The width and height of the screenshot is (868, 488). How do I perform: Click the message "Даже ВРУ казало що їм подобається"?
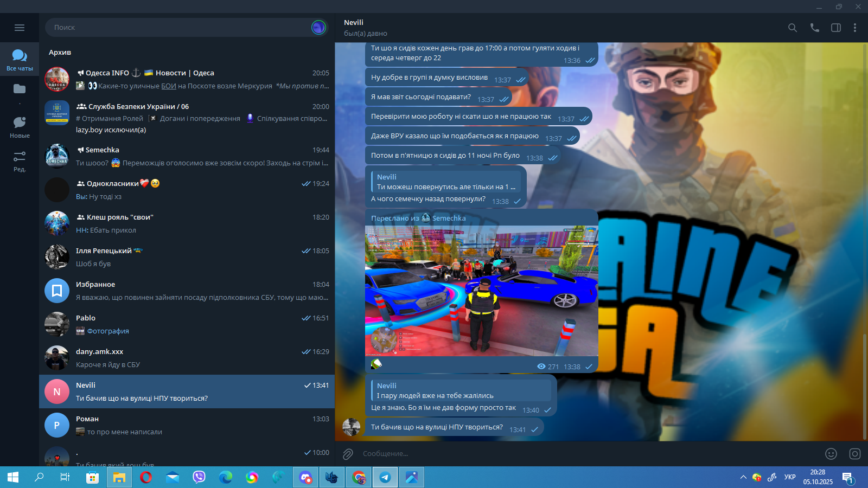coord(473,136)
